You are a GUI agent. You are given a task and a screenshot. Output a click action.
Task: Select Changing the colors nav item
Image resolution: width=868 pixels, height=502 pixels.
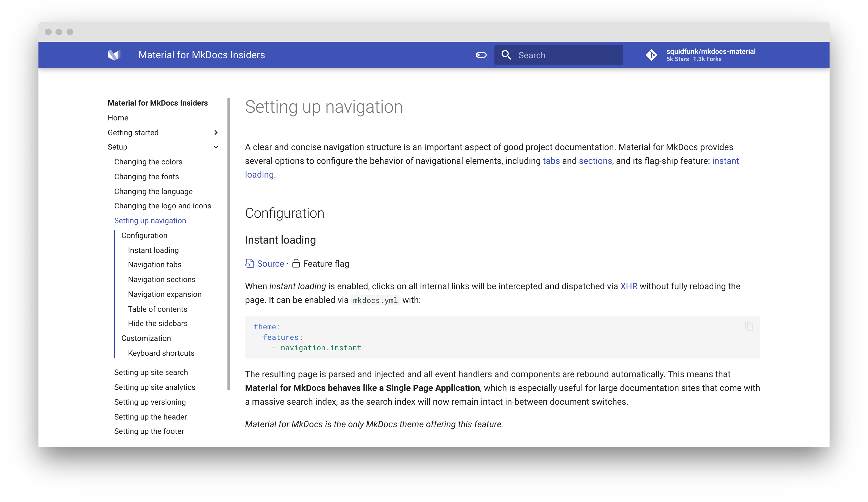point(148,162)
